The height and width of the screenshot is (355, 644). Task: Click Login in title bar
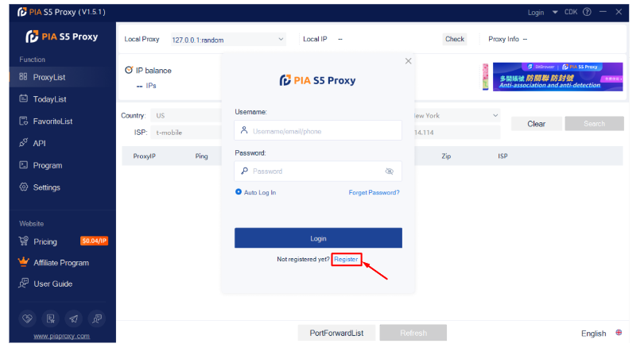pyautogui.click(x=536, y=13)
